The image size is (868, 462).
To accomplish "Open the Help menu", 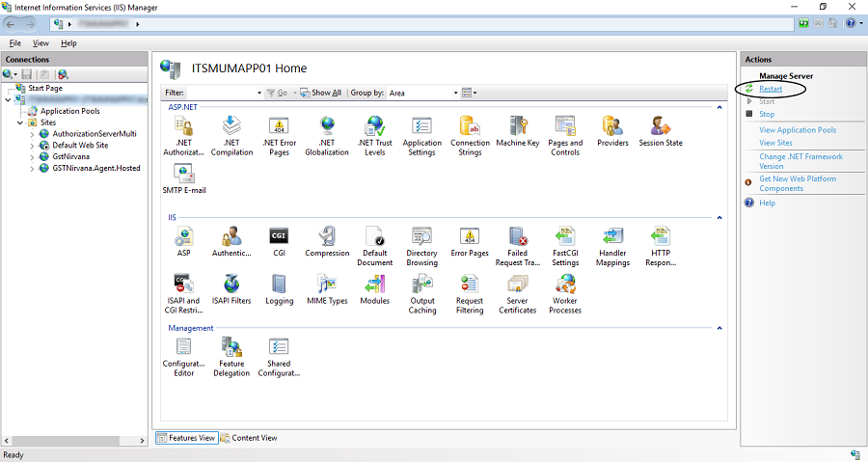I will [x=68, y=43].
